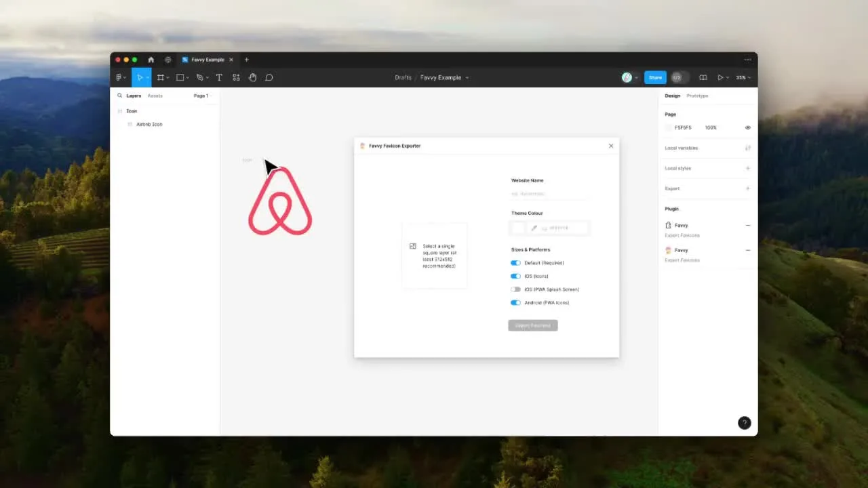The width and height of the screenshot is (868, 488).
Task: Click the eyedropper in Theme Colour
Action: [534, 228]
